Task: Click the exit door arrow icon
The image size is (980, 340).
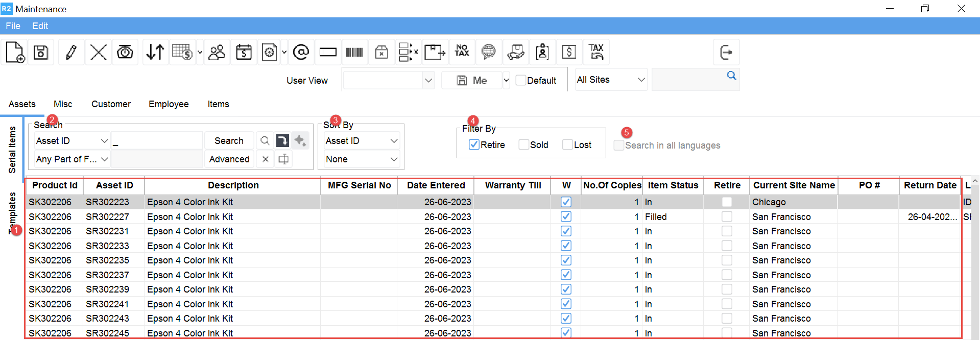Action: [x=726, y=52]
